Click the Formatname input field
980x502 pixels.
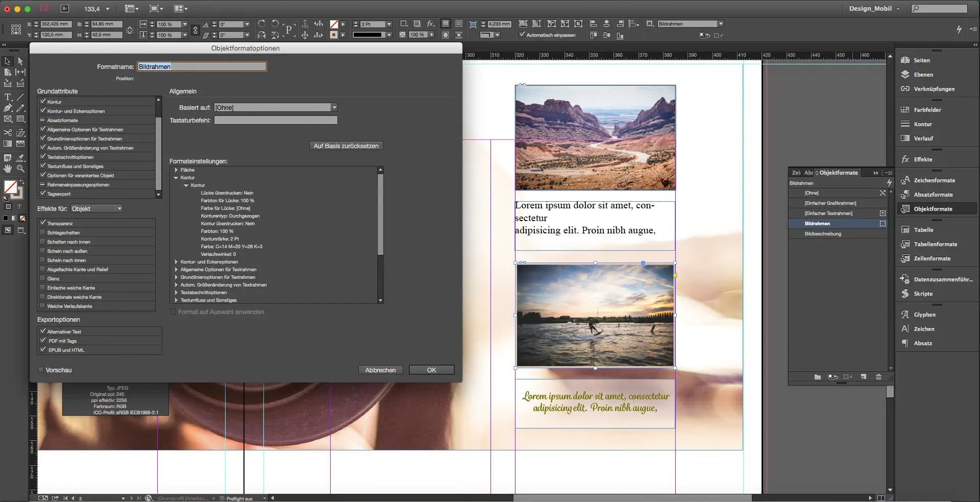point(202,66)
